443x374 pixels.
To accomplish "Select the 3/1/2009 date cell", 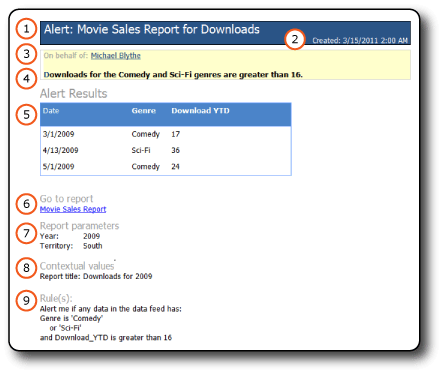I will point(58,134).
